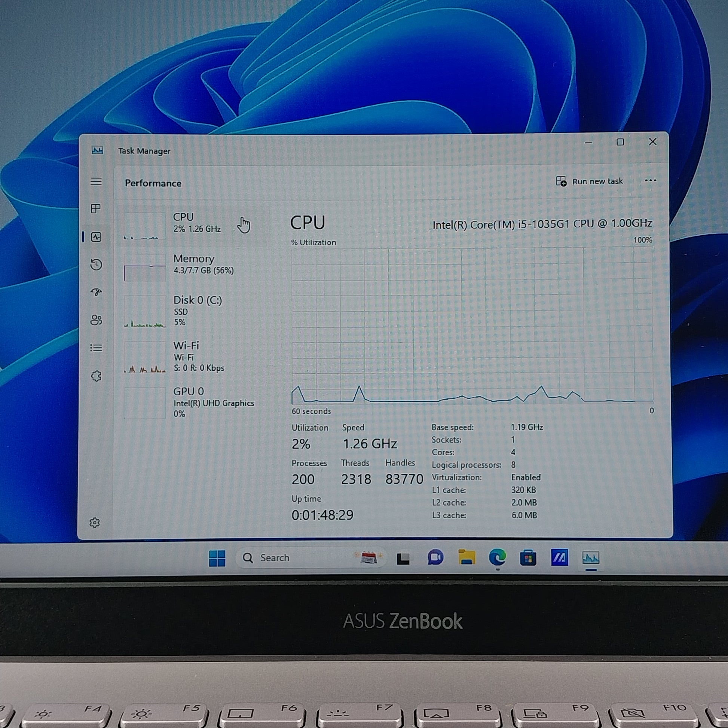The image size is (728, 728).
Task: Click the Wi-Fi mini graph thumbnail
Action: (x=145, y=357)
